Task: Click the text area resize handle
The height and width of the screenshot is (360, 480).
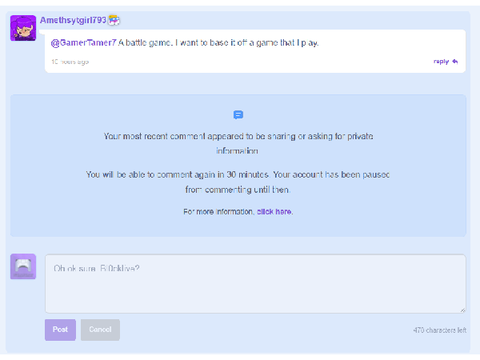Action: [463, 310]
